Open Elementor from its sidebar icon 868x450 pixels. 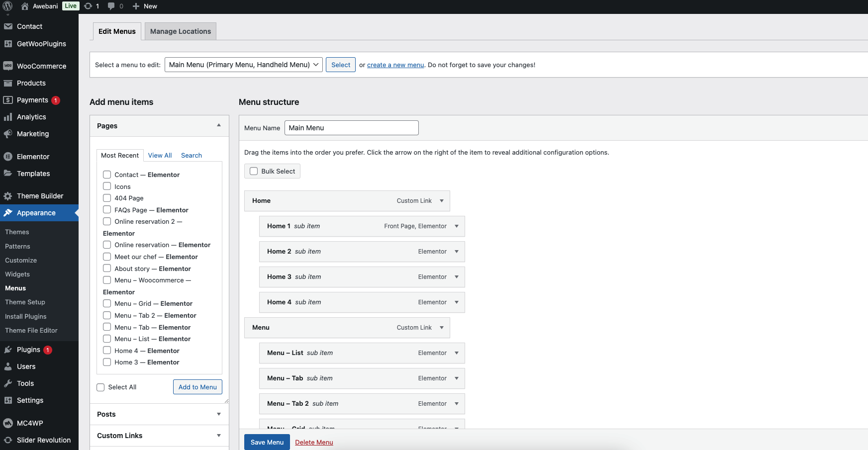tap(8, 157)
